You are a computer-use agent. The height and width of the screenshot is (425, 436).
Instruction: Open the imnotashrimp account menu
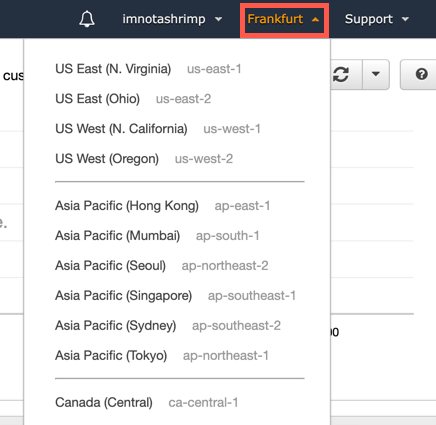tap(172, 19)
